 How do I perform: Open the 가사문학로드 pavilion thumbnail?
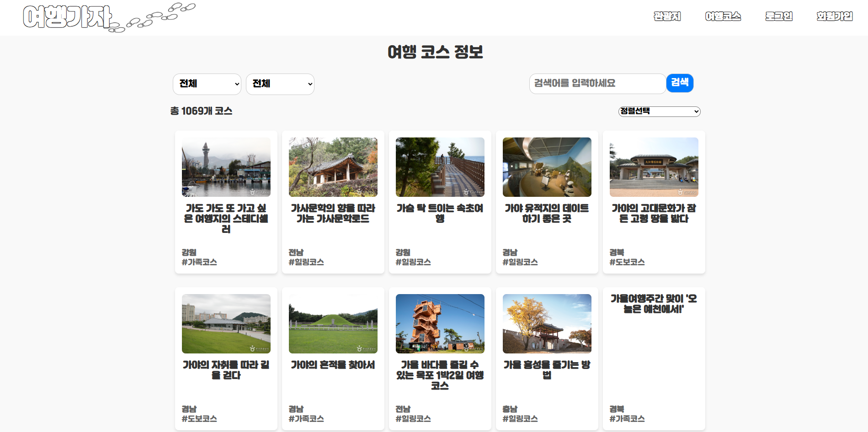(x=333, y=167)
